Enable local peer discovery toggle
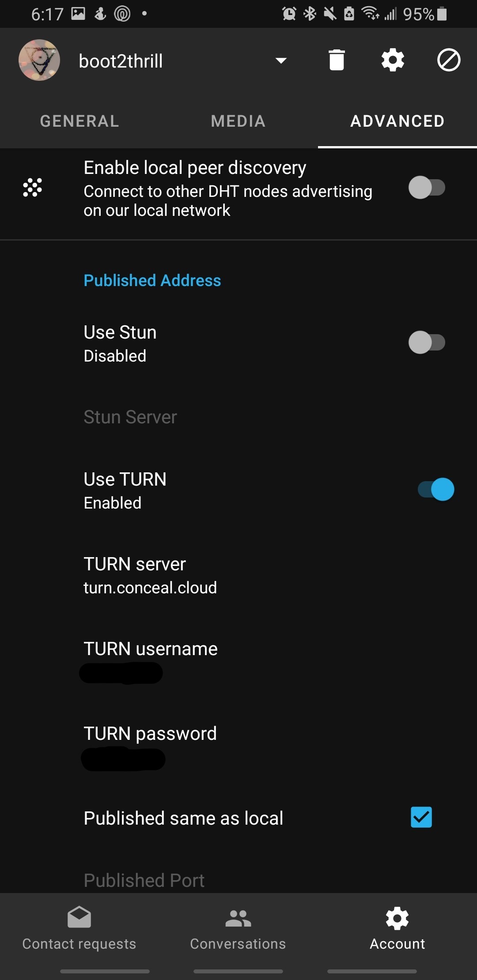The width and height of the screenshot is (477, 980). pyautogui.click(x=427, y=188)
